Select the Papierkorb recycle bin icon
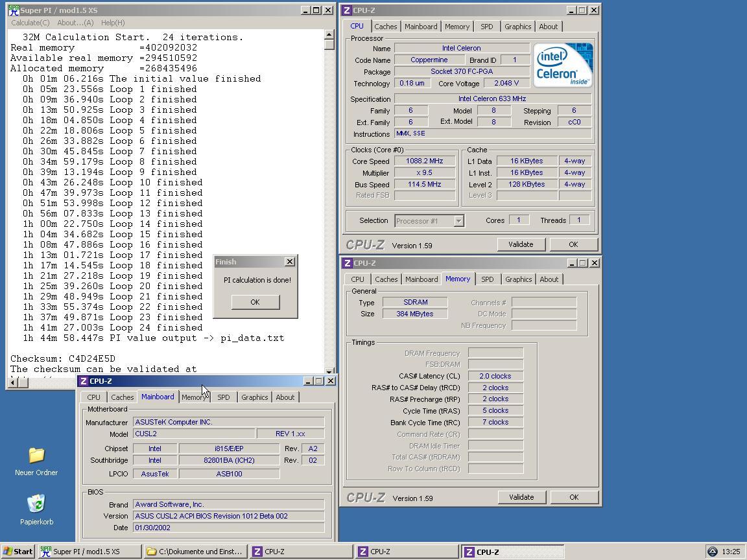The height and width of the screenshot is (560, 747). (x=36, y=504)
